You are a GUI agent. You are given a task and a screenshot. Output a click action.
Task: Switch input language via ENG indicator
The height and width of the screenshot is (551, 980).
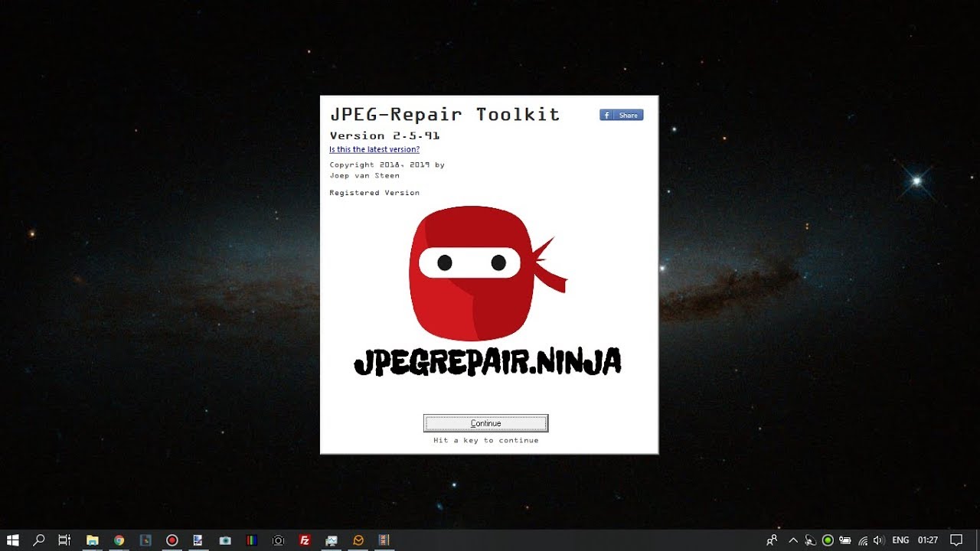click(x=900, y=540)
